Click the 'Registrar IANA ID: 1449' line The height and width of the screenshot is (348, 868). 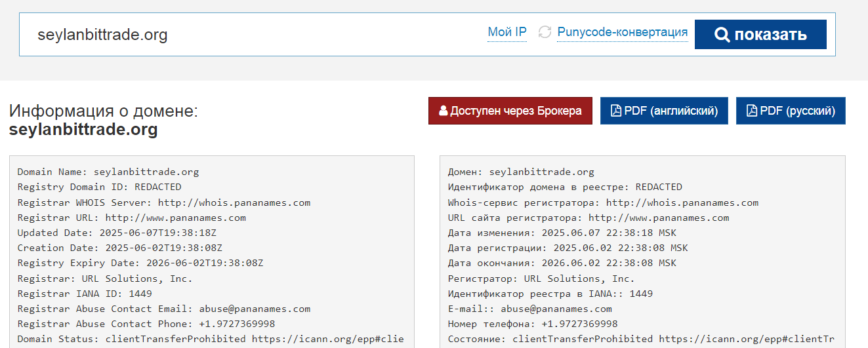pyautogui.click(x=85, y=294)
